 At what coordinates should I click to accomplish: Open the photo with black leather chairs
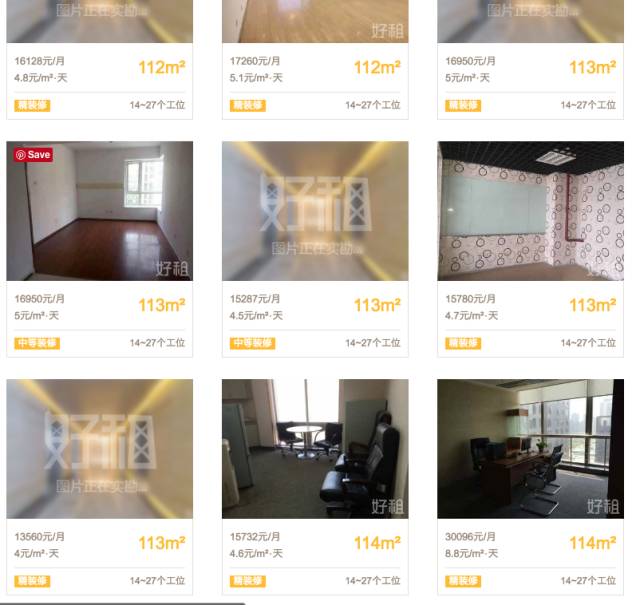click(315, 449)
